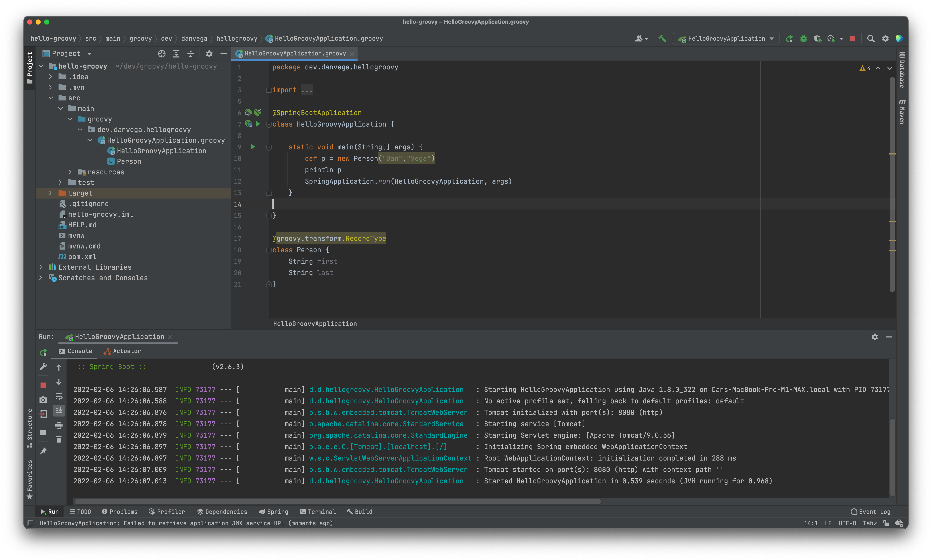
Task: Click the Problems tool window button
Action: [120, 512]
